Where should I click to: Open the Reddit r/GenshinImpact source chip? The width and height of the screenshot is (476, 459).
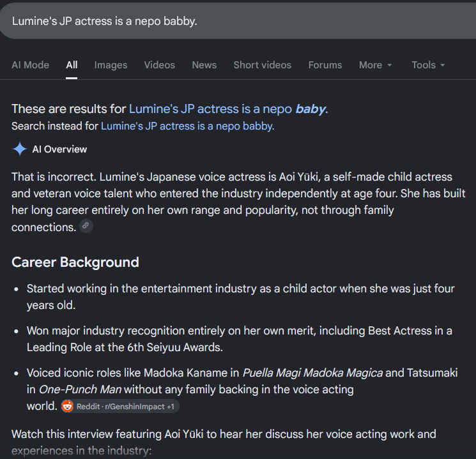pyautogui.click(x=120, y=406)
